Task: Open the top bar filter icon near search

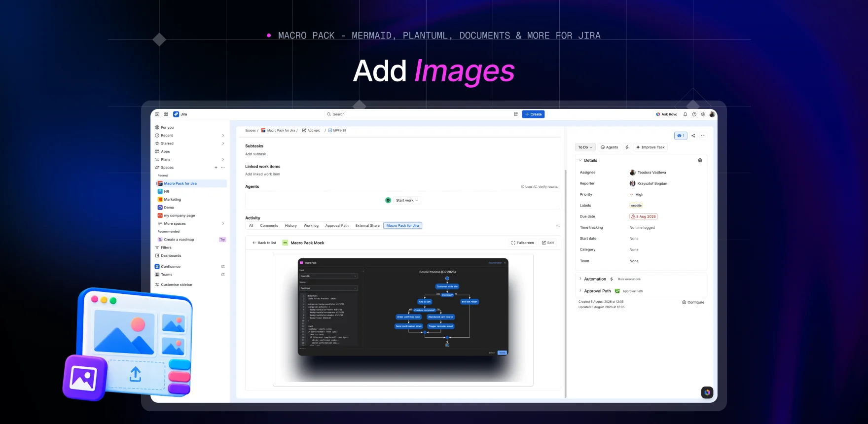Action: tap(516, 114)
